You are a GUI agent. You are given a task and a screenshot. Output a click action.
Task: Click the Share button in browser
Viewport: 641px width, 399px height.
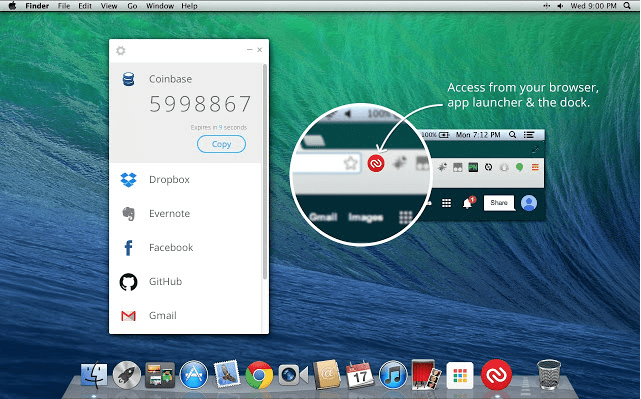pos(499,203)
